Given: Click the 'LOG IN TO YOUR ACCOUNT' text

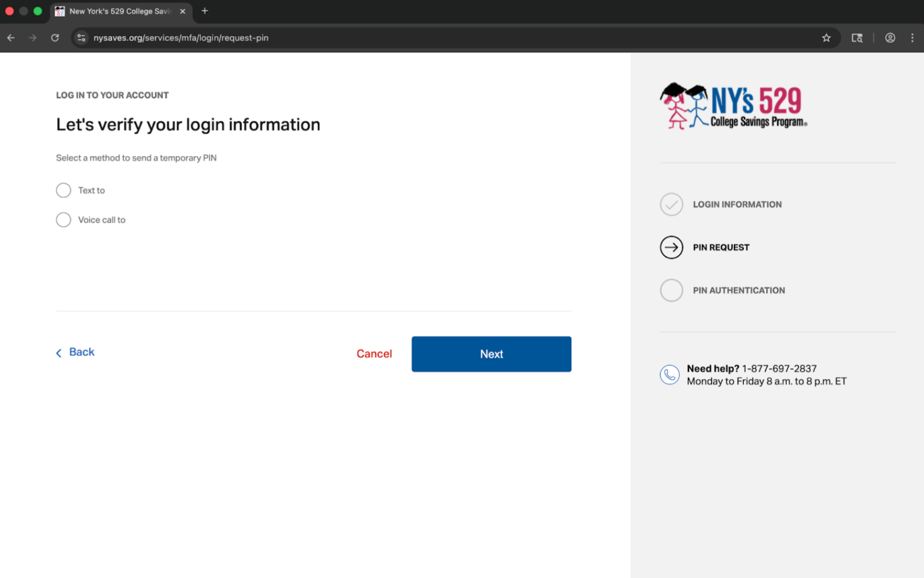Looking at the screenshot, I should click(112, 95).
